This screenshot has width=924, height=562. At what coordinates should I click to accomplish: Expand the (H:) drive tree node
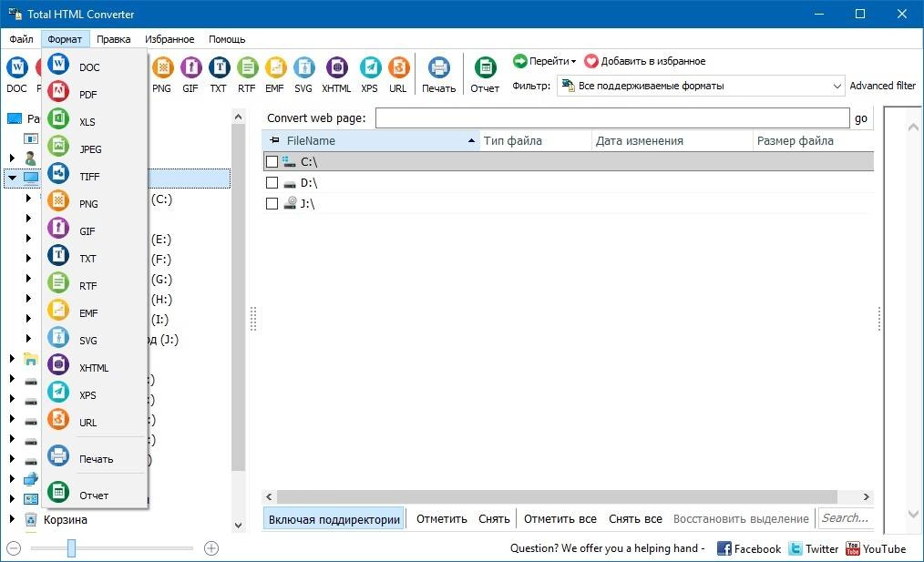[x=28, y=299]
